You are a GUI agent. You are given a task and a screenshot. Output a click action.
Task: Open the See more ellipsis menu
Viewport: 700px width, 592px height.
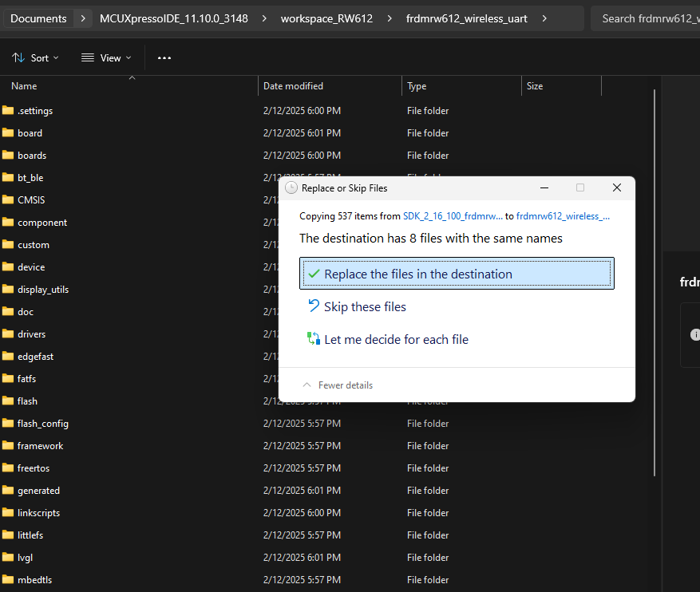[164, 58]
